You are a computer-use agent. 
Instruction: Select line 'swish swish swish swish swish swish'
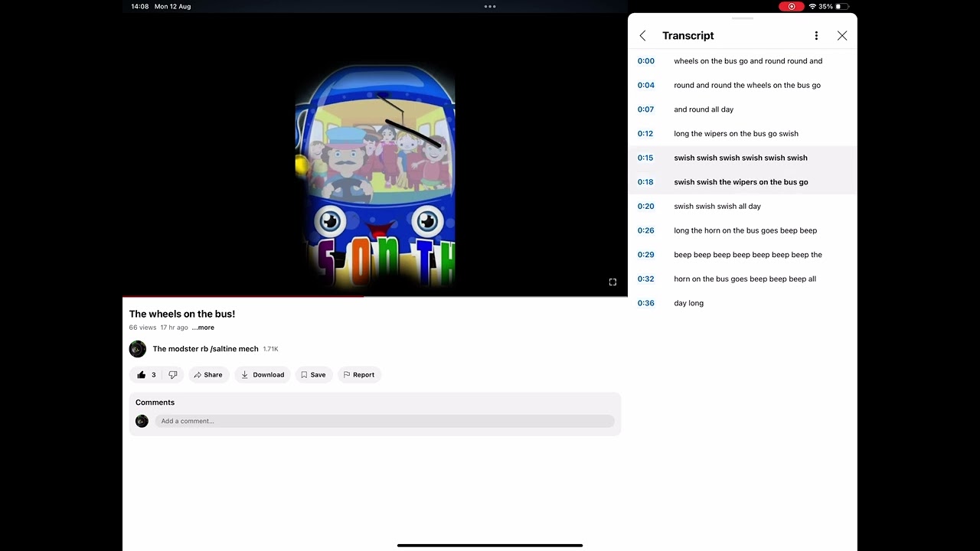740,158
